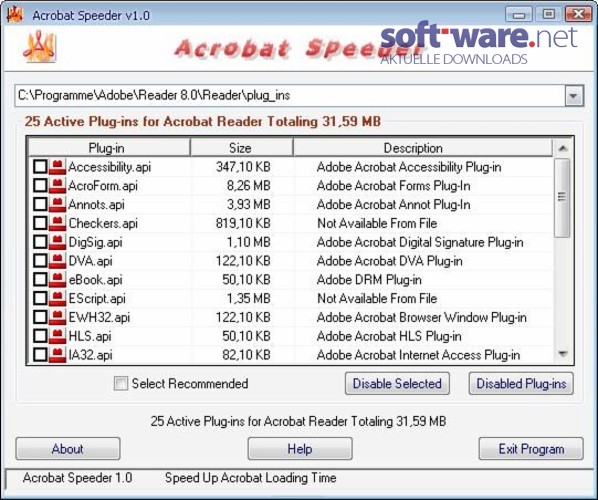Screen dimensions: 598x500
Task: Click the plug-in icon next to IA32.api
Action: (57, 355)
